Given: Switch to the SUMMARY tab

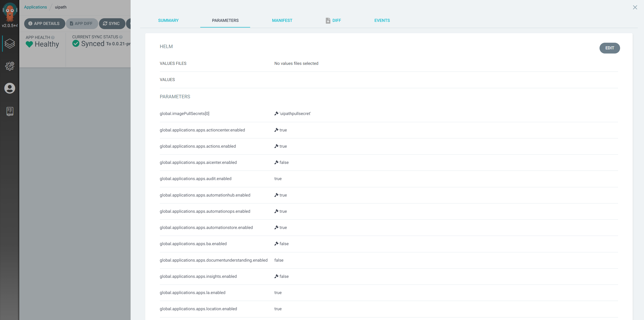Looking at the screenshot, I should tap(168, 20).
